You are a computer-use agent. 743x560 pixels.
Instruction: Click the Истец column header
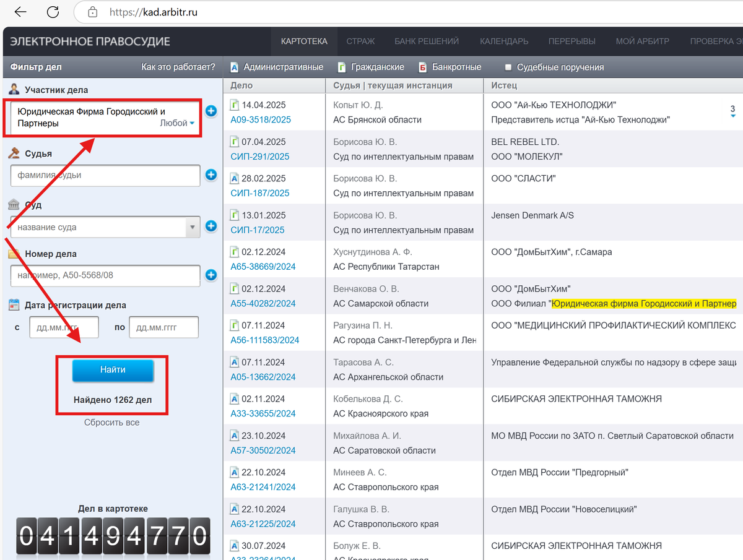(504, 85)
